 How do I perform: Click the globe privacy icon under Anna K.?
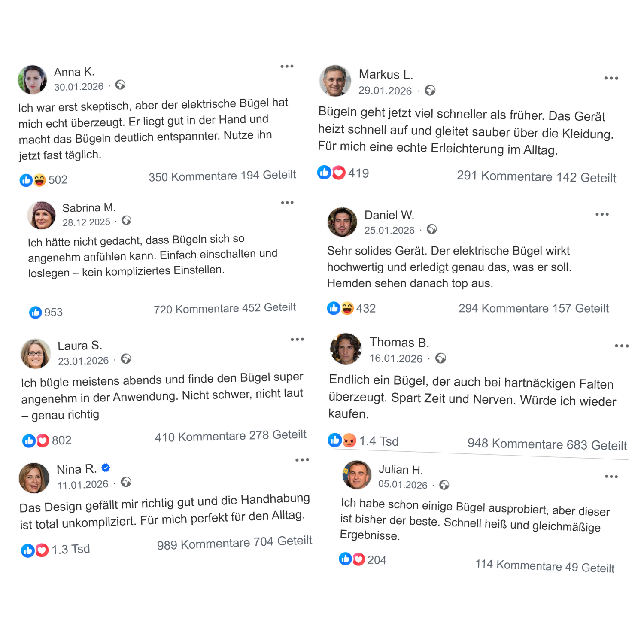(x=120, y=85)
